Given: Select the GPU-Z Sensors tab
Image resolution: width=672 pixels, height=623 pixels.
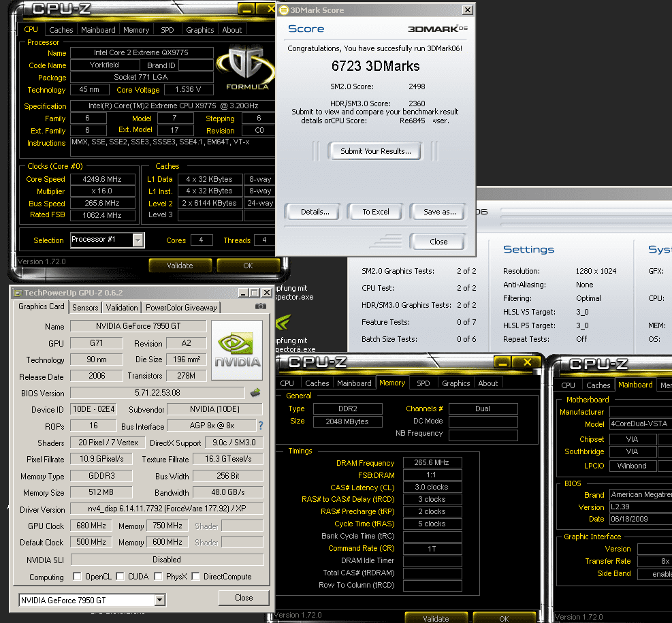Looking at the screenshot, I should (x=85, y=308).
